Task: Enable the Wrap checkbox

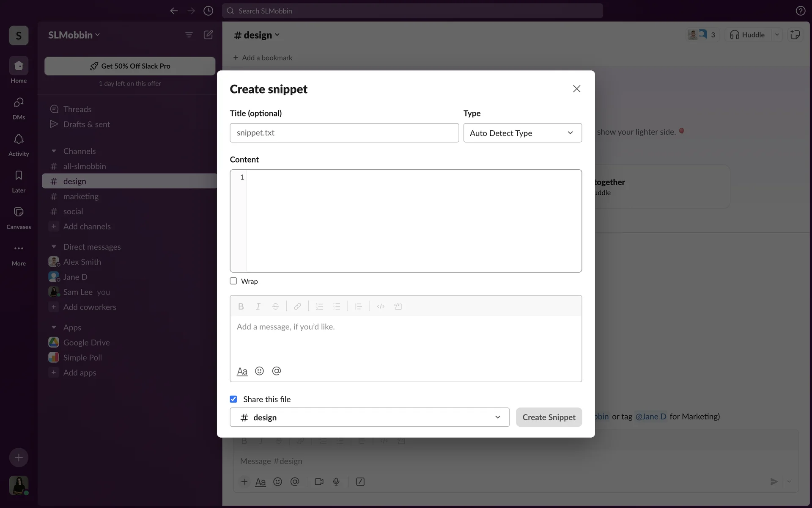Action: (x=233, y=281)
